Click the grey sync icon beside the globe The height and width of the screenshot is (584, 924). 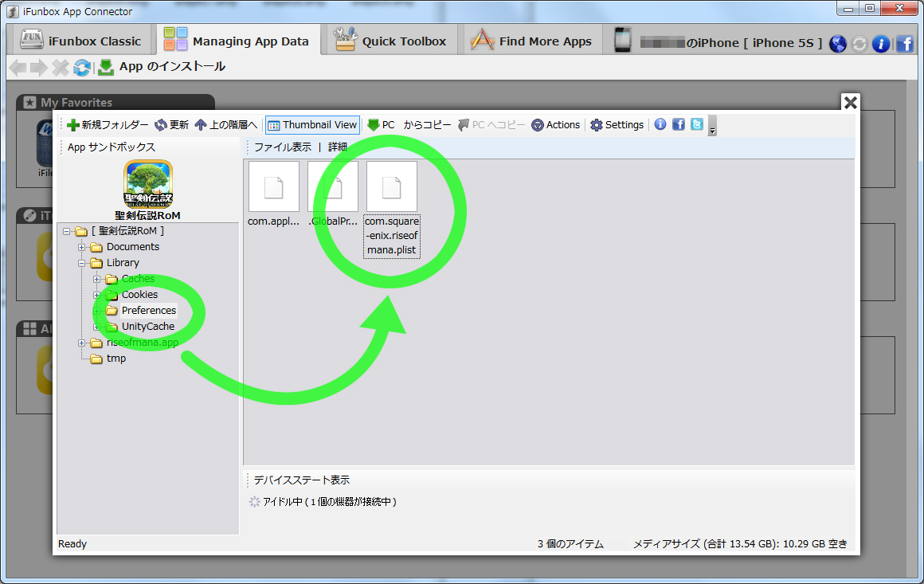859,44
